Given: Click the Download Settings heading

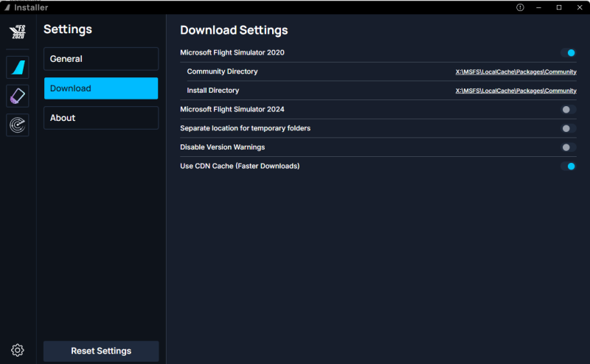Looking at the screenshot, I should point(234,30).
